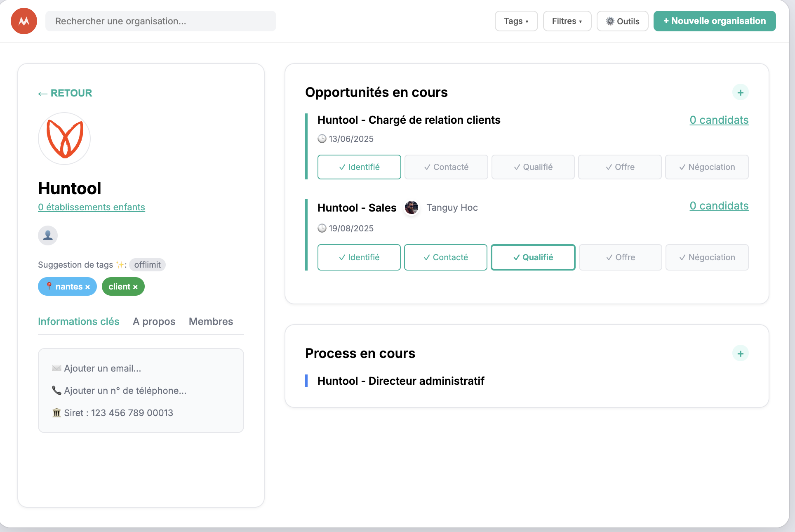Remove the client tag via its × icon
Viewport: 795px width, 532px height.
[136, 286]
